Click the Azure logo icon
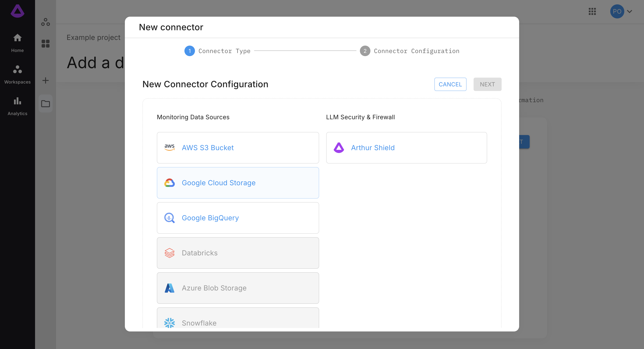This screenshot has height=349, width=644. (x=170, y=288)
